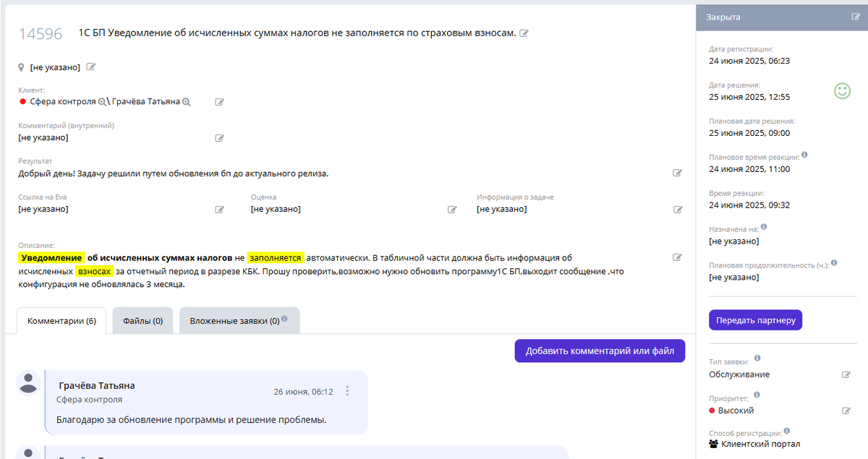
Task: Open contact Грачёва Татьяна in Клиент field
Action: pyautogui.click(x=145, y=102)
